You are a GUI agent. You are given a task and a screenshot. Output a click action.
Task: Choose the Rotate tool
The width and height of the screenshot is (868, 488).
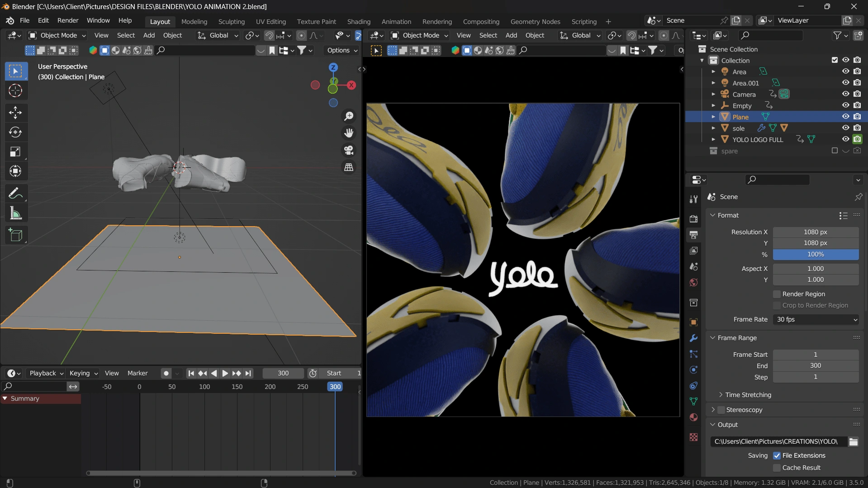(15, 132)
